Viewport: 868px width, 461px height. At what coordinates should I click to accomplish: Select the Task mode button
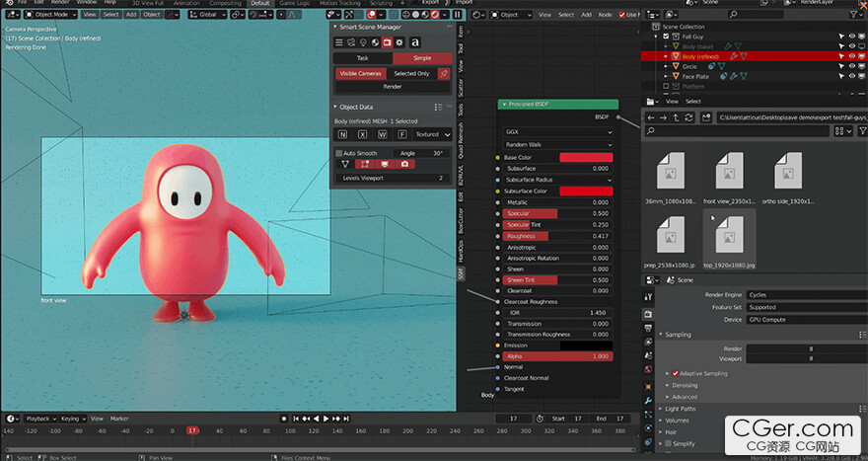(363, 57)
